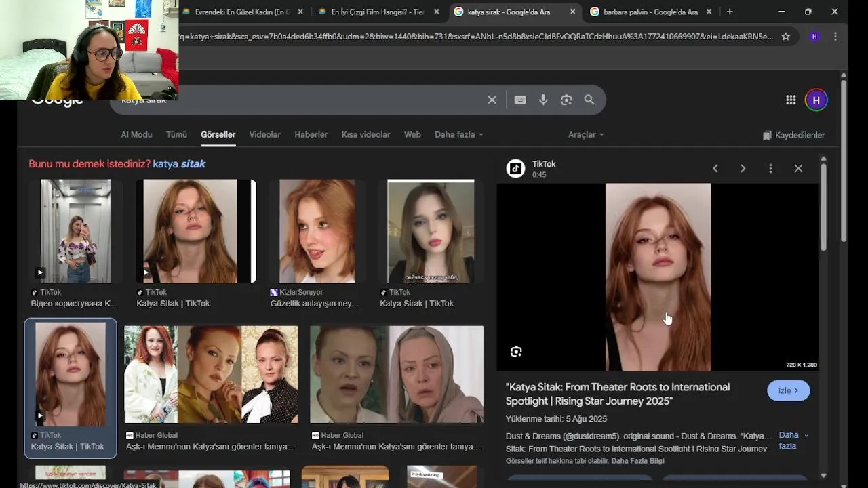Open the preview panel's three-dot options
This screenshot has width=868, height=488.
(770, 168)
